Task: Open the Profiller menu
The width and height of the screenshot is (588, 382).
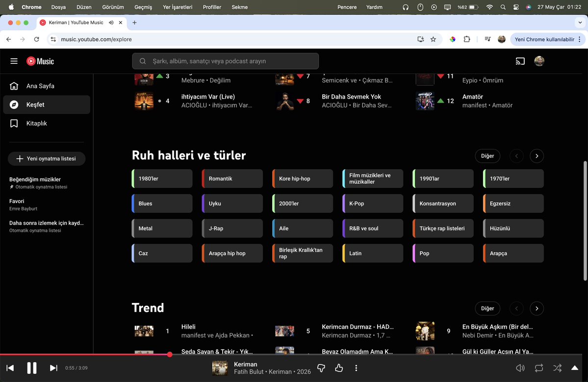Action: [212, 7]
